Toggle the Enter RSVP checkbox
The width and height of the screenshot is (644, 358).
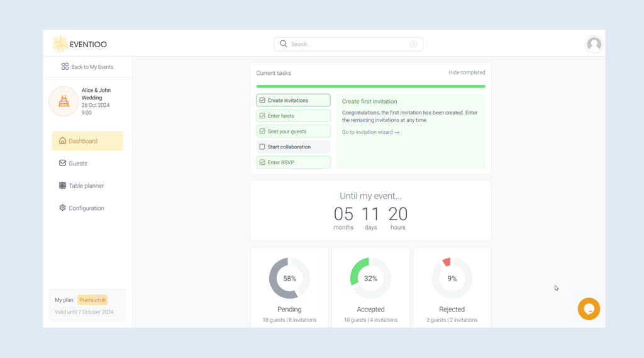click(262, 162)
